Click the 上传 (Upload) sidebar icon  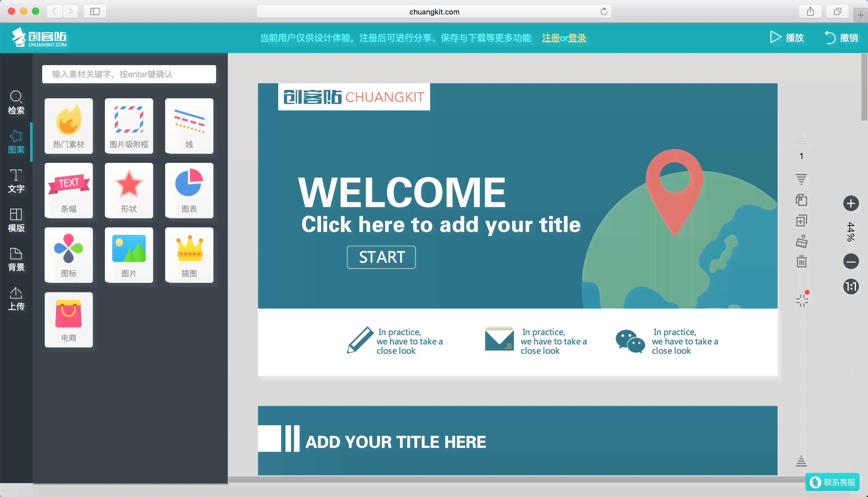(16, 298)
